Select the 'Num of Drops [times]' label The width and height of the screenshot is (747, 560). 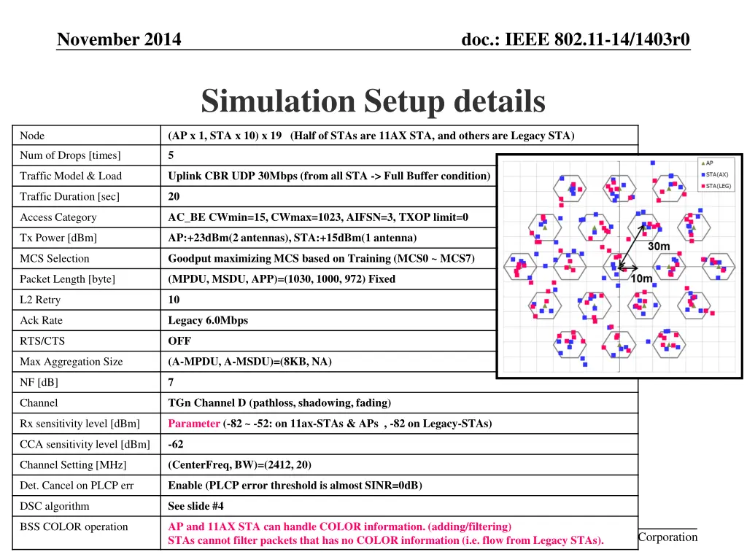tap(70, 155)
